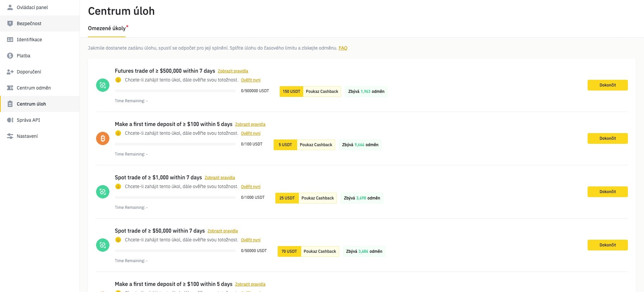Click the Platba dollar coin icon
This screenshot has height=292, width=644.
[10, 56]
